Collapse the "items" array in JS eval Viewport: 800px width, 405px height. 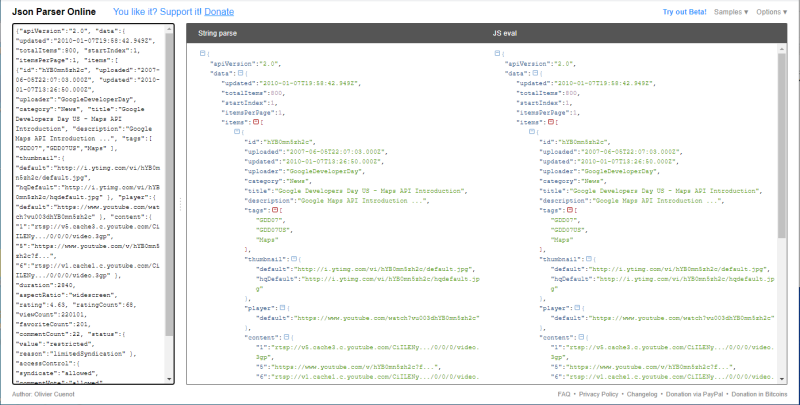[x=551, y=120]
